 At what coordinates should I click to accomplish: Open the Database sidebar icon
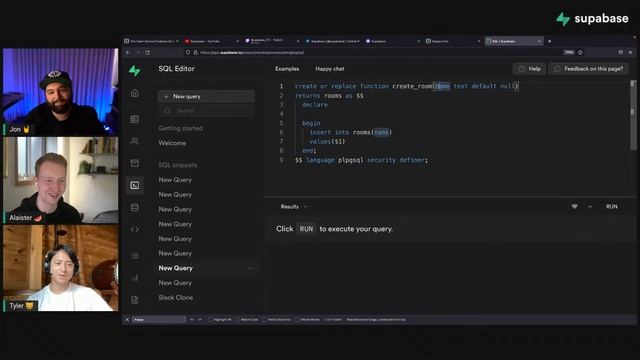(135, 207)
